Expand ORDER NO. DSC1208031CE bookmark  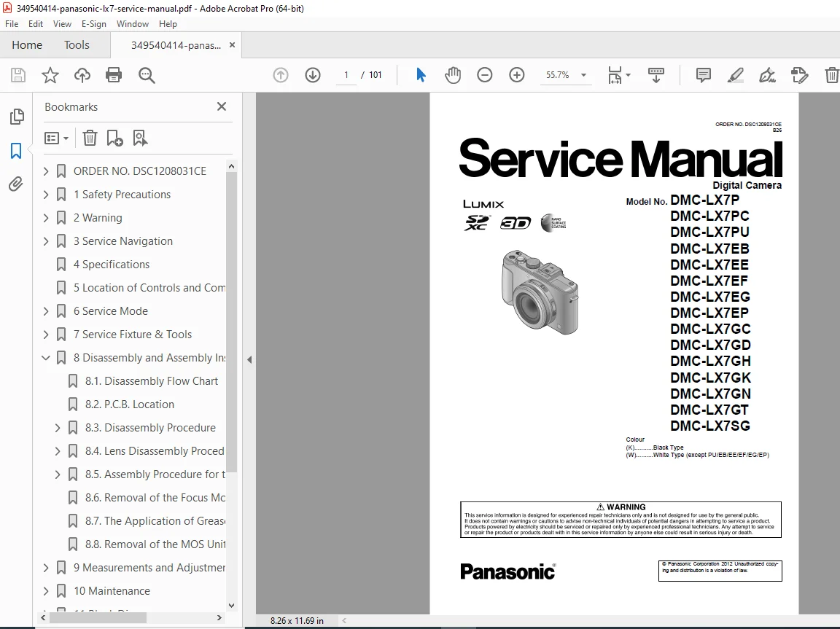point(46,171)
